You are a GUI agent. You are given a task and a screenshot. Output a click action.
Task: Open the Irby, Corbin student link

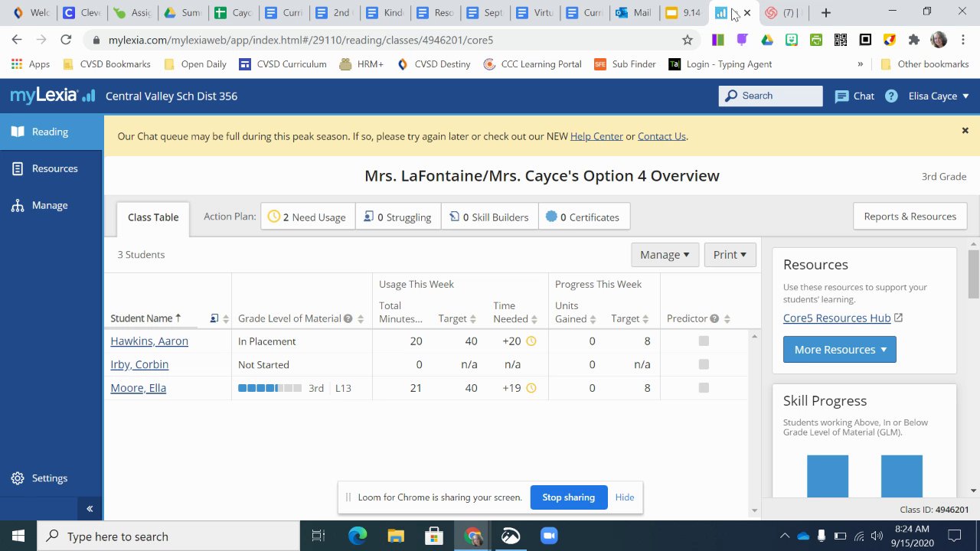pos(139,364)
